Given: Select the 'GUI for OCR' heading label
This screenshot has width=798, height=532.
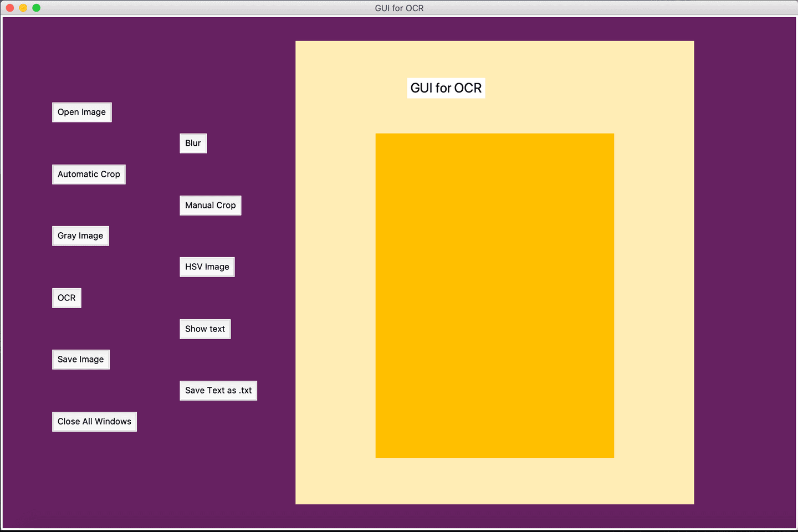Looking at the screenshot, I should pos(446,88).
